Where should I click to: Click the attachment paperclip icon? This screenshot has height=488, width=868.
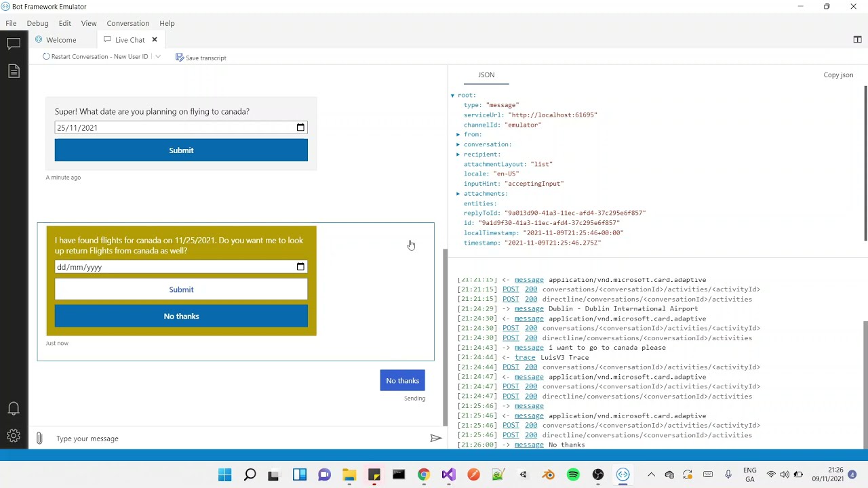[39, 439]
